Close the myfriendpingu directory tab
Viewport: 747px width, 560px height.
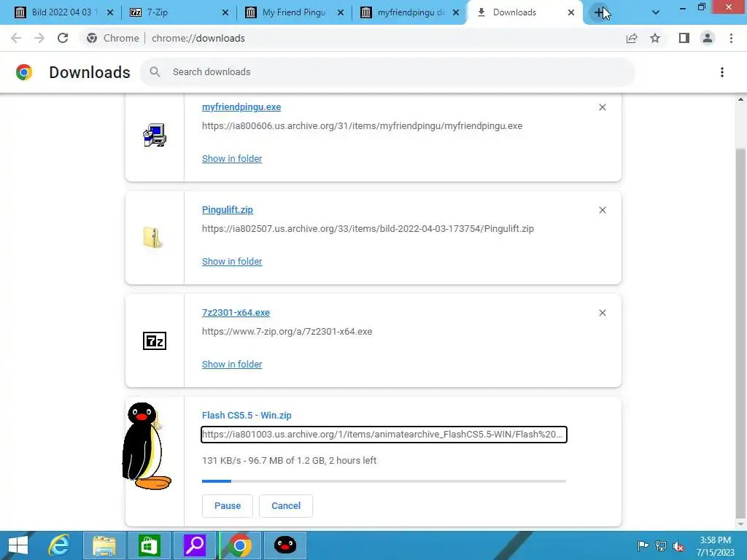click(x=456, y=12)
